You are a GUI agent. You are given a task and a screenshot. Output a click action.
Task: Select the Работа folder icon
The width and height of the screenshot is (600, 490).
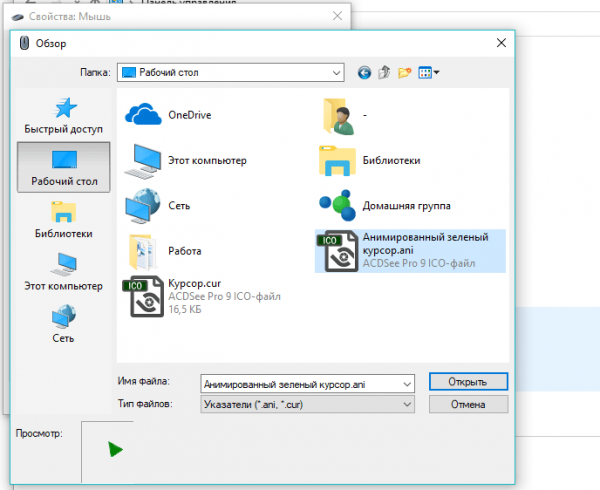point(143,252)
